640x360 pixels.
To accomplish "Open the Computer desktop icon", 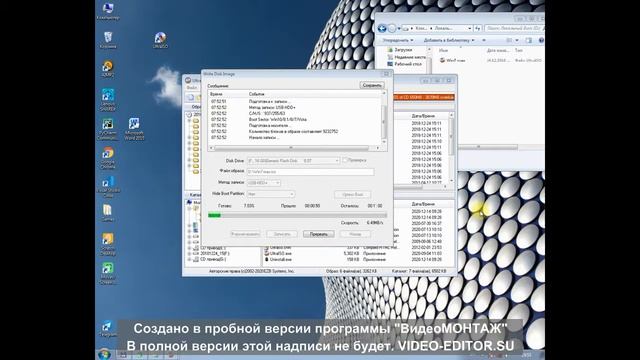I will point(108,11).
